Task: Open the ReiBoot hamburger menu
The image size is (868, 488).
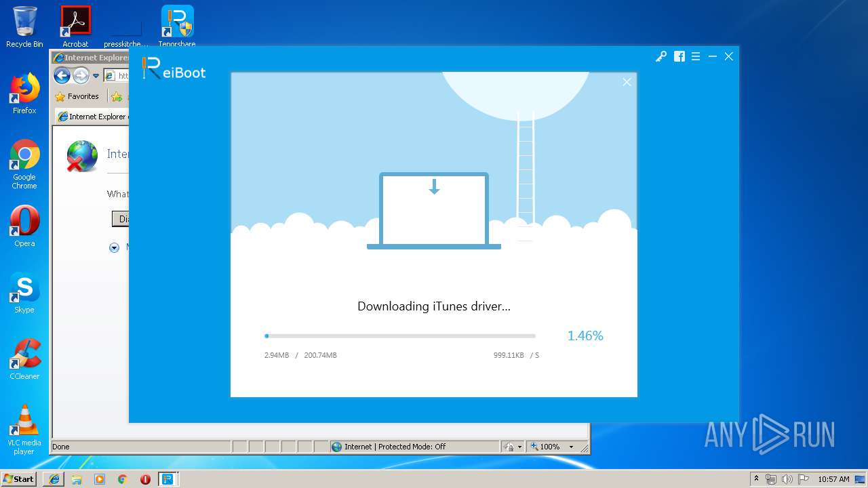Action: pyautogui.click(x=696, y=57)
